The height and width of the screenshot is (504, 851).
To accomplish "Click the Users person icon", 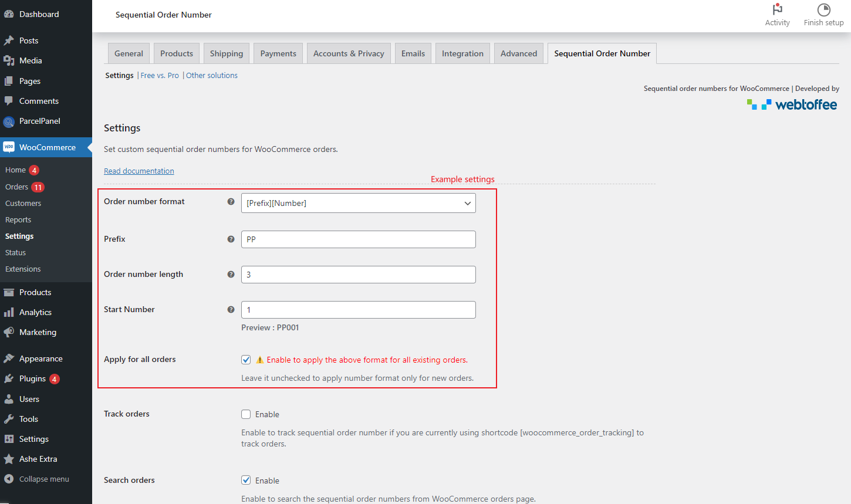I will click(x=9, y=399).
